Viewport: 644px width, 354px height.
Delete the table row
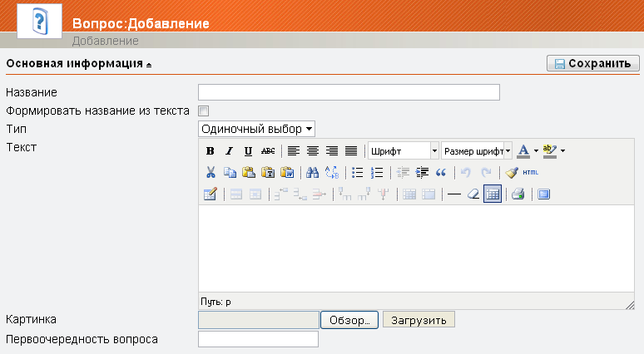point(320,194)
